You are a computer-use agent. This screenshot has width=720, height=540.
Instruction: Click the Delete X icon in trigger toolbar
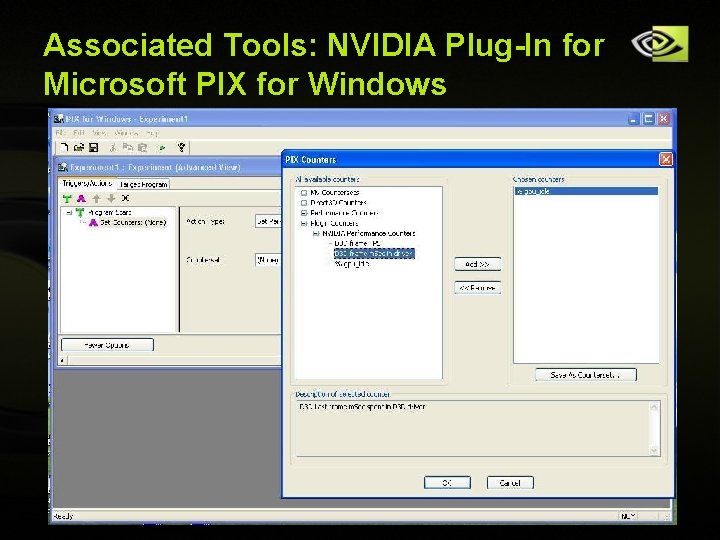(125, 198)
